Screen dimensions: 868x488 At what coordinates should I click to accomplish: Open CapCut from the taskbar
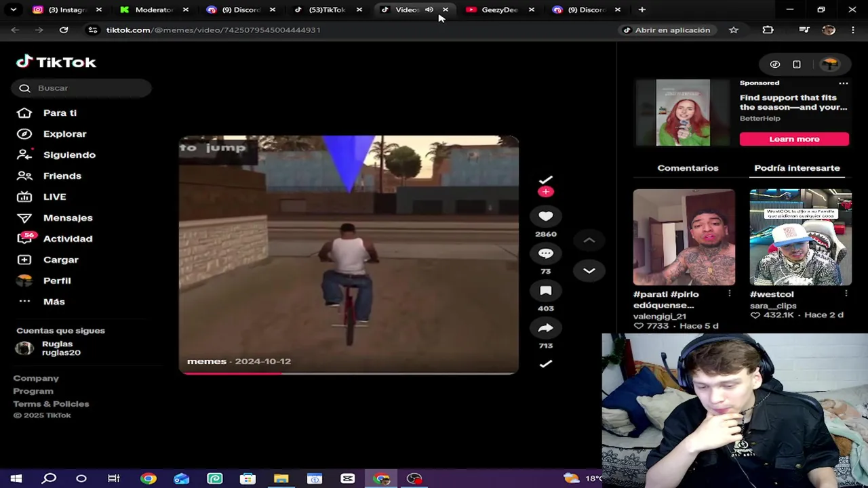pyautogui.click(x=347, y=479)
